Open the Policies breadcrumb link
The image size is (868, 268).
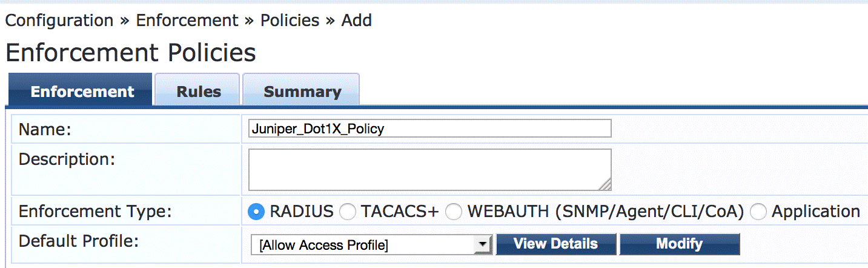coord(290,21)
